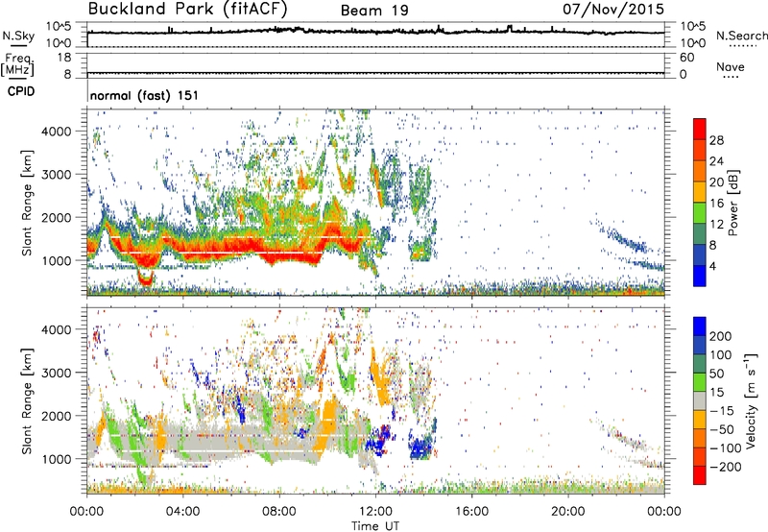Click 'normal (fast) 151' text

pos(145,95)
